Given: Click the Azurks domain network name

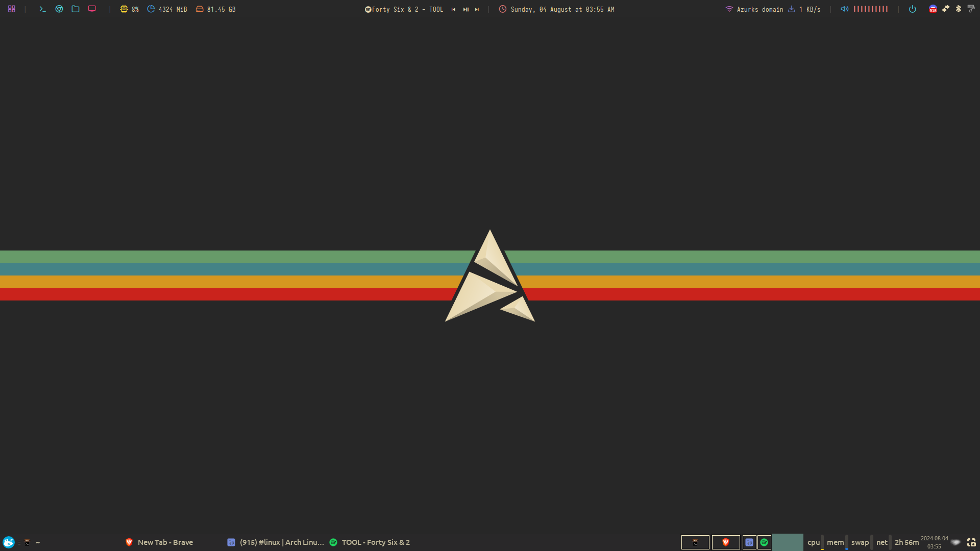Looking at the screenshot, I should point(760,9).
